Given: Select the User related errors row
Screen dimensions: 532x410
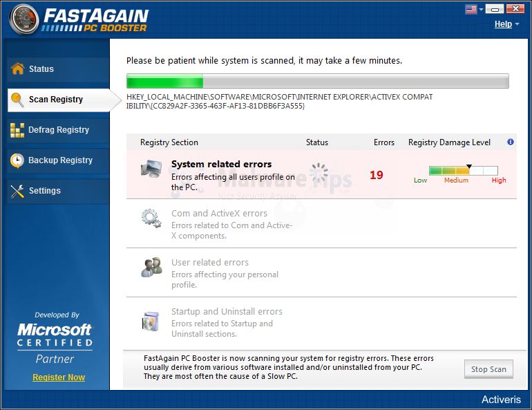Looking at the screenshot, I should point(321,272).
